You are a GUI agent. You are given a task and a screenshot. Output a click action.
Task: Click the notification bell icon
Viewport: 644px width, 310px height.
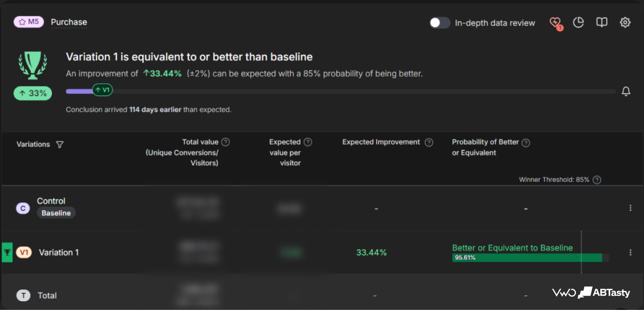pos(626,92)
